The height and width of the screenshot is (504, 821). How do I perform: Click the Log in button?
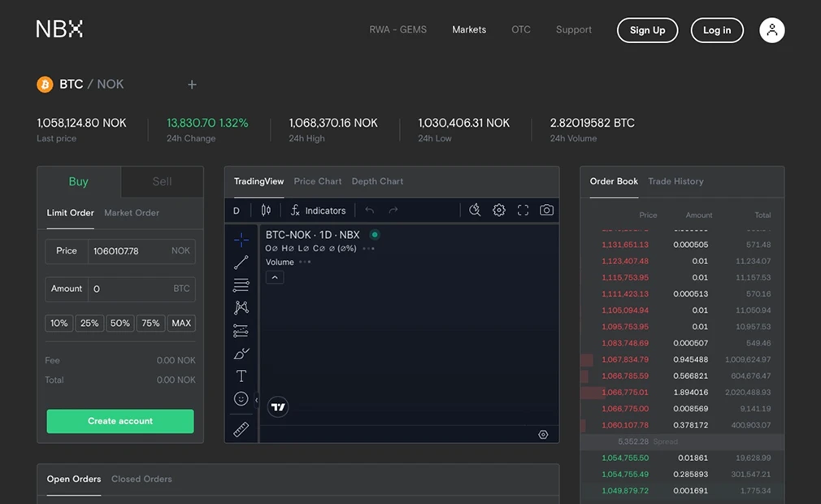[x=717, y=30]
